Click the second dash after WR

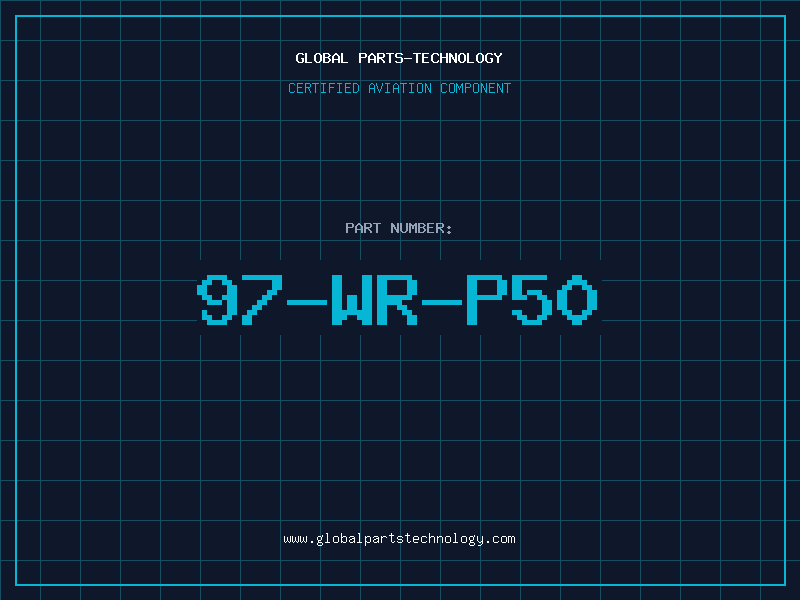pos(444,300)
